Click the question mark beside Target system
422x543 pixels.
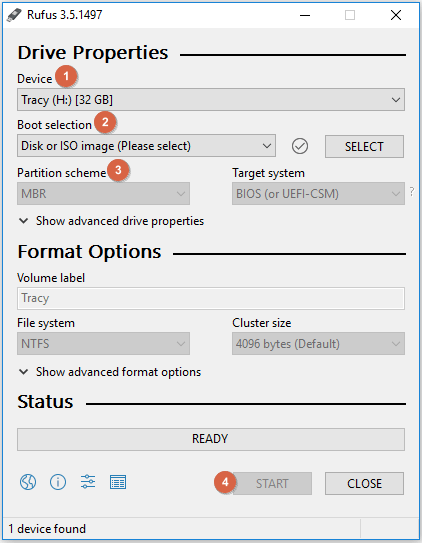[x=412, y=192]
